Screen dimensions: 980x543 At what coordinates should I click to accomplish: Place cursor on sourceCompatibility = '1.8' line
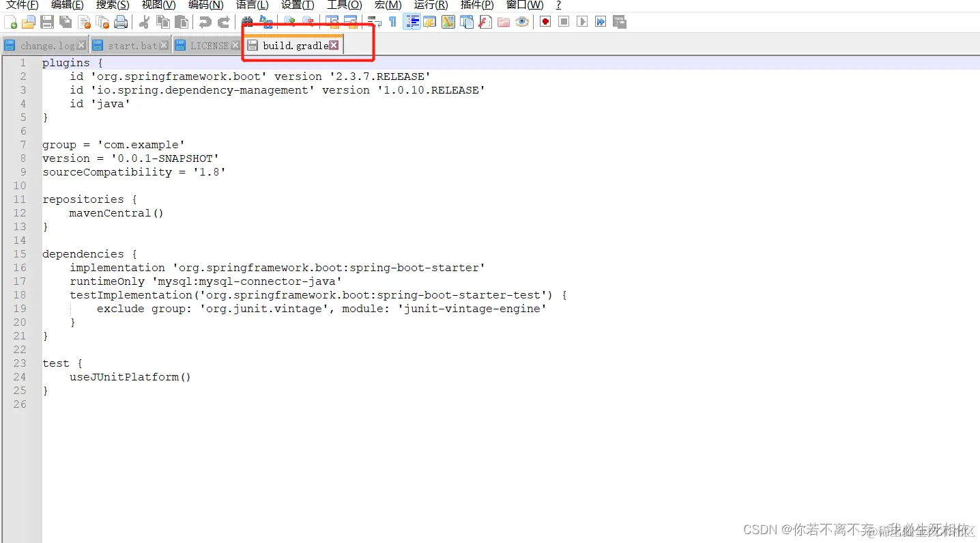click(x=134, y=172)
